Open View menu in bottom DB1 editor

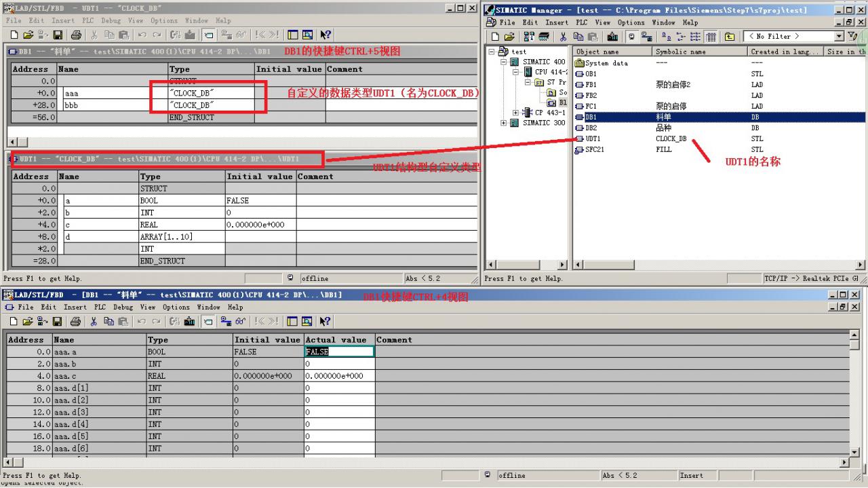coord(146,307)
